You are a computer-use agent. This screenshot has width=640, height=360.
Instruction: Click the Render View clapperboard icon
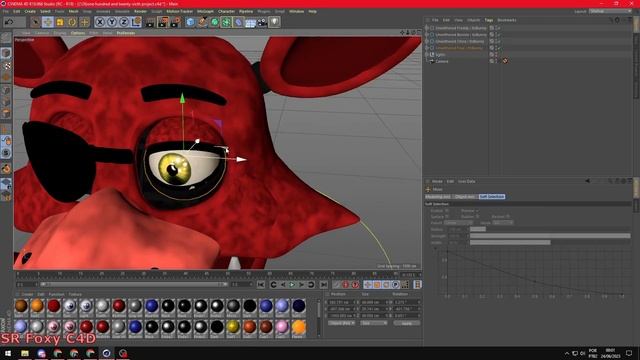coord(150,22)
